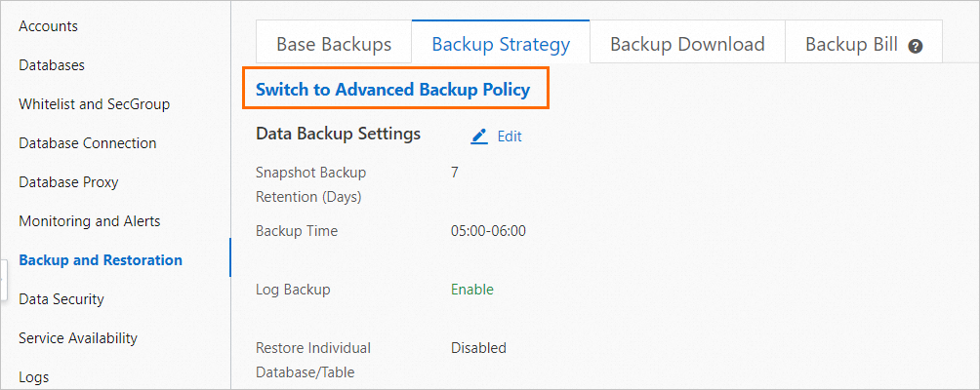Viewport: 980px width, 390px height.
Task: Click the Edit link for Data Backup Settings
Action: (x=510, y=136)
